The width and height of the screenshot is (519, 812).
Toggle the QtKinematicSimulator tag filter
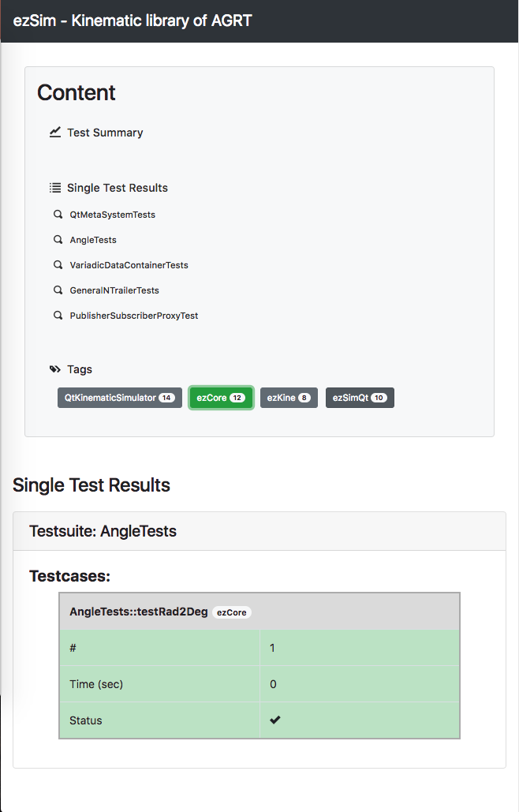click(120, 398)
